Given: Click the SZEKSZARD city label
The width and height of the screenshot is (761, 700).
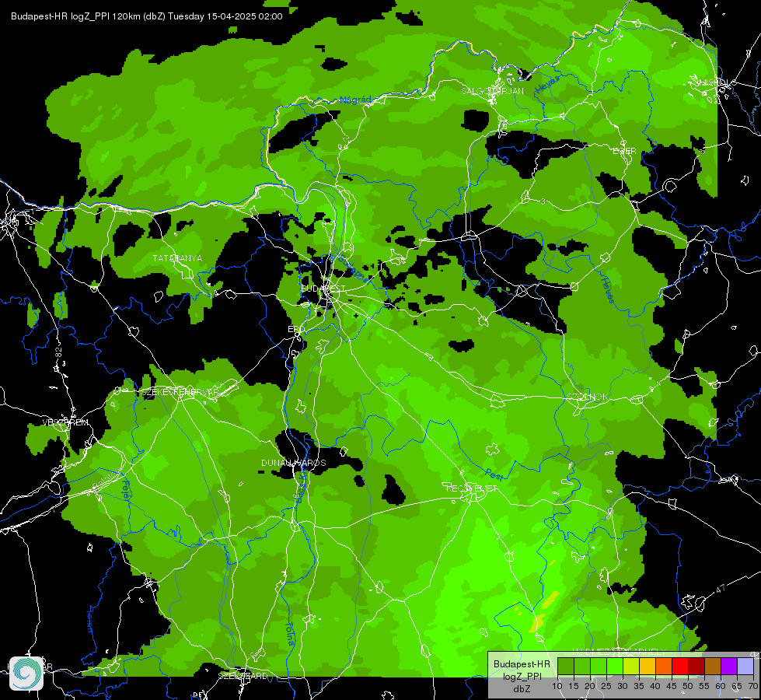Looking at the screenshot, I should (243, 676).
